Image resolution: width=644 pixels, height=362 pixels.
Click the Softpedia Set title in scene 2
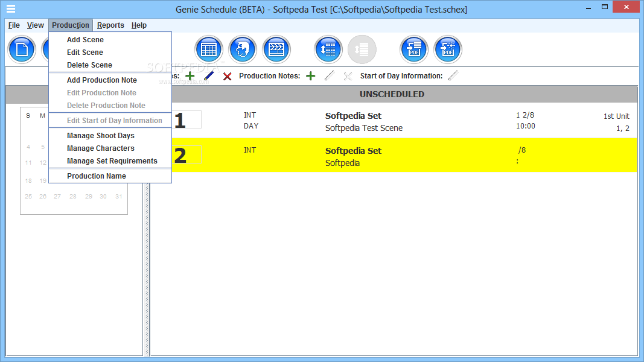tap(353, 151)
